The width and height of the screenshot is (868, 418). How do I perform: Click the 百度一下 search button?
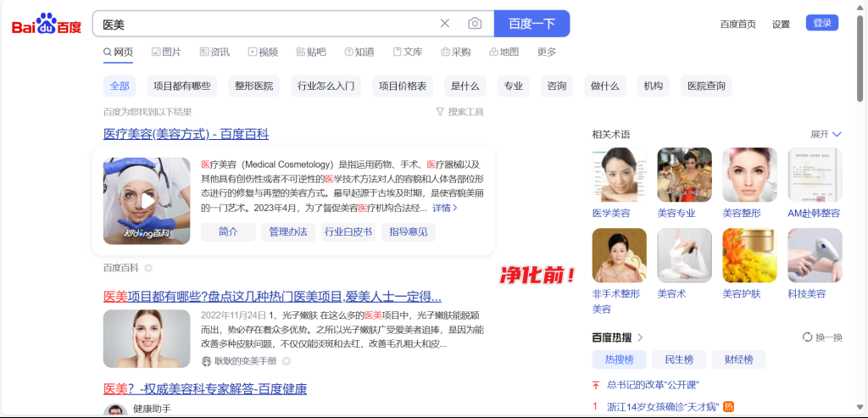pos(531,23)
